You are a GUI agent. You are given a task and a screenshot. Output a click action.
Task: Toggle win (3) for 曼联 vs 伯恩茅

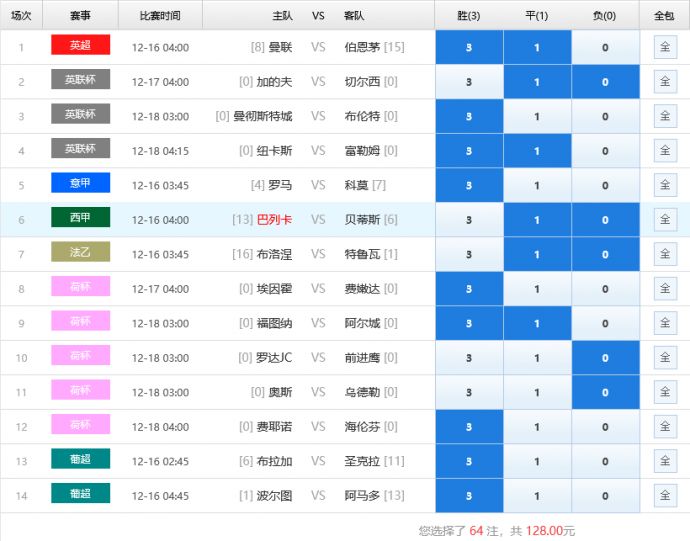[469, 47]
